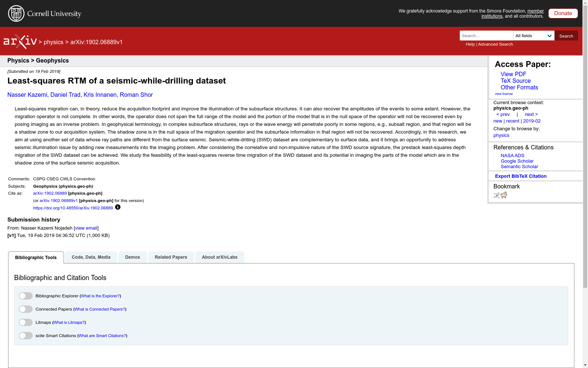Open author Kris Innanen link
This screenshot has height=368, width=588.
[x=100, y=95]
